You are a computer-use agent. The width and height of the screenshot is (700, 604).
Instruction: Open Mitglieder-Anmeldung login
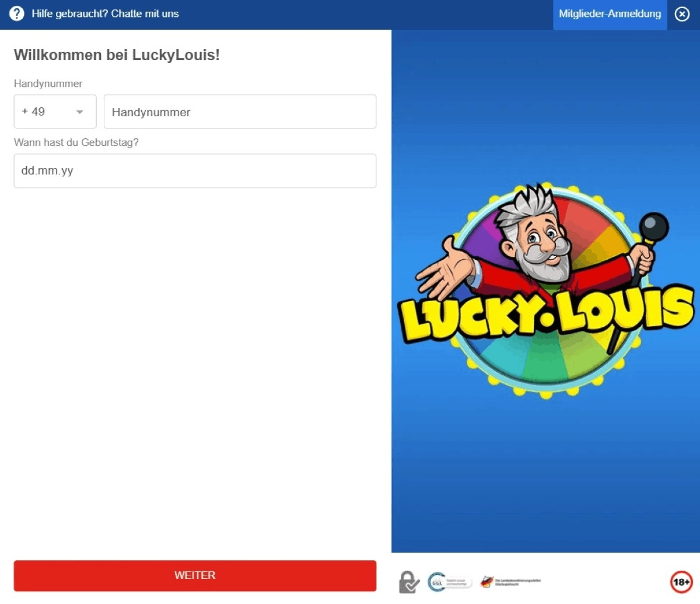click(610, 14)
